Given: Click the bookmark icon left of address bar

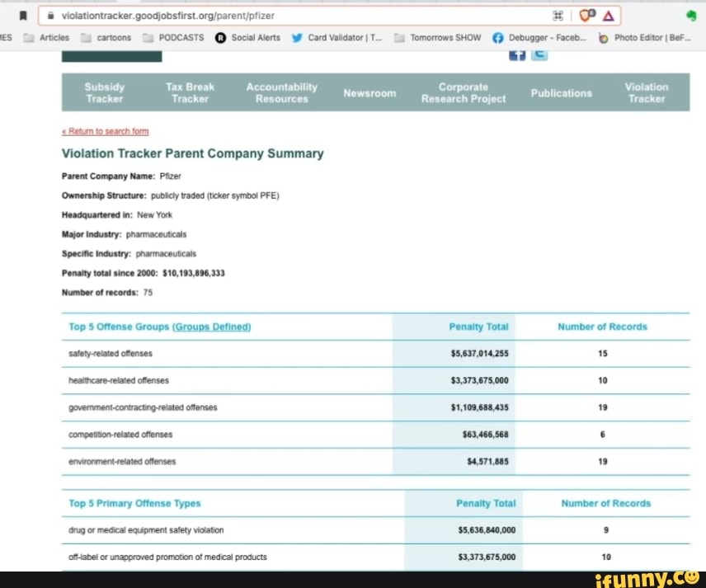Looking at the screenshot, I should pos(26,15).
